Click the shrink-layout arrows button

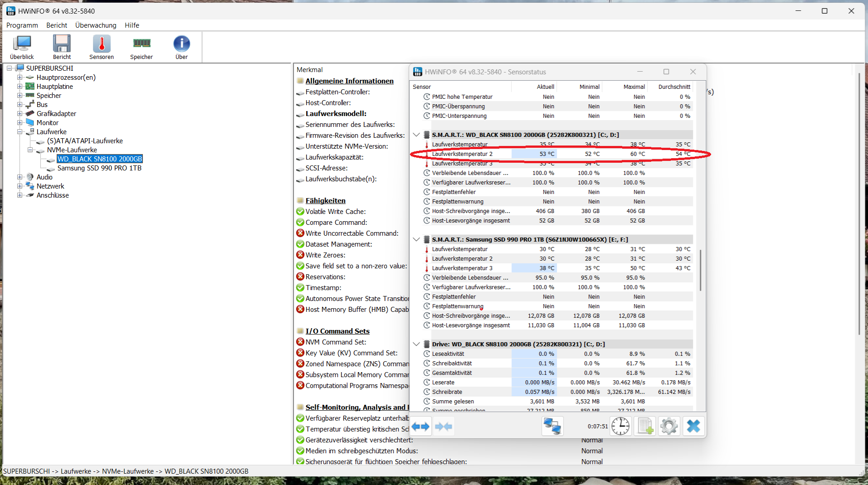[x=443, y=427]
